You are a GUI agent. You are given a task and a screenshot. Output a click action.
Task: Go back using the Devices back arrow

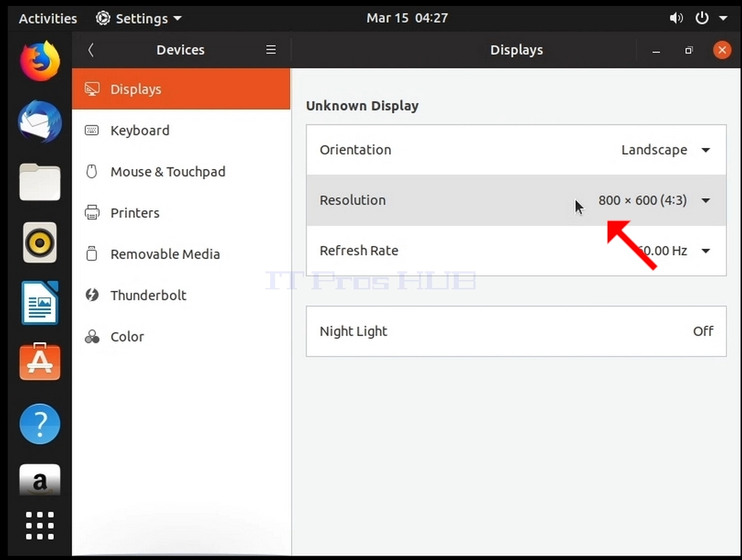tap(91, 49)
